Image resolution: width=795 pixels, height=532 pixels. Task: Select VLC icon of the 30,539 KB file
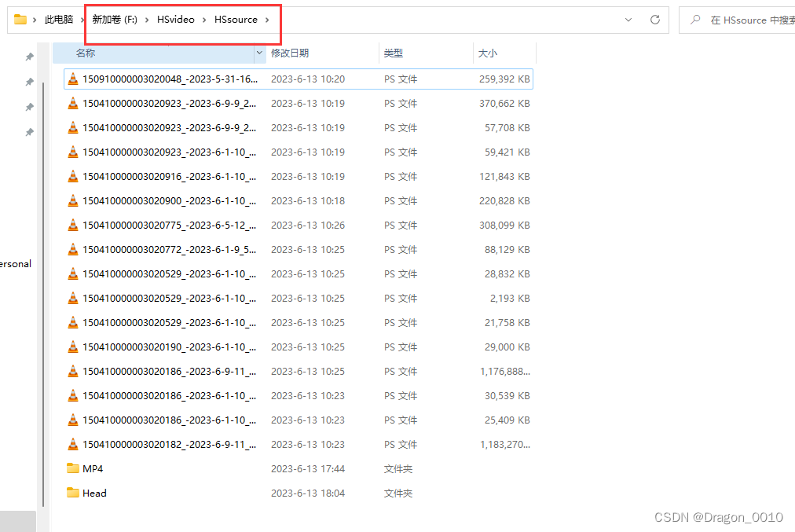(x=73, y=395)
